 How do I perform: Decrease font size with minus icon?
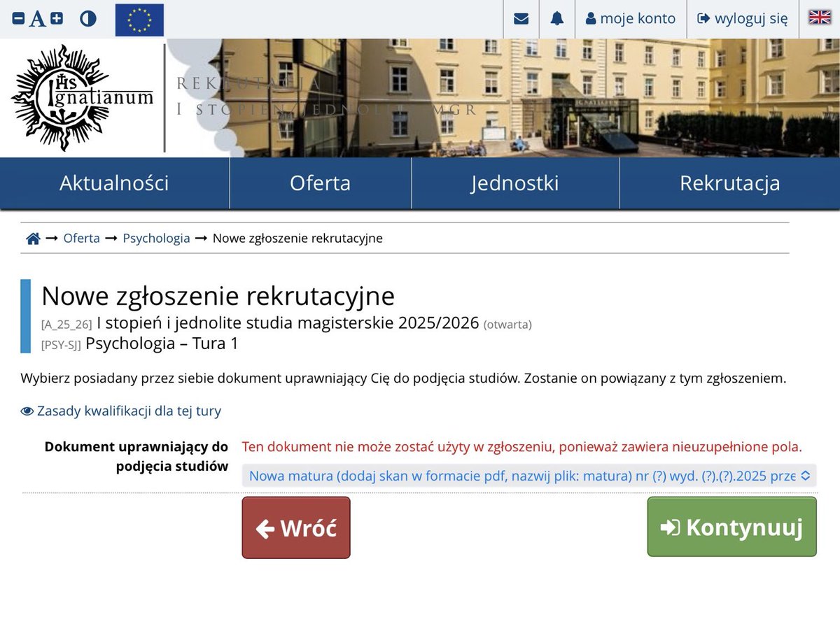[x=18, y=19]
